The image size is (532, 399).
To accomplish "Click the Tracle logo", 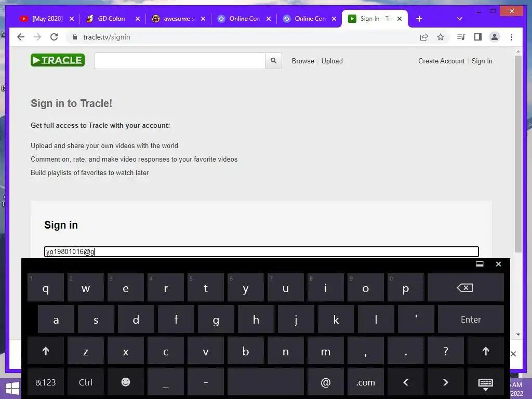I will (x=57, y=60).
